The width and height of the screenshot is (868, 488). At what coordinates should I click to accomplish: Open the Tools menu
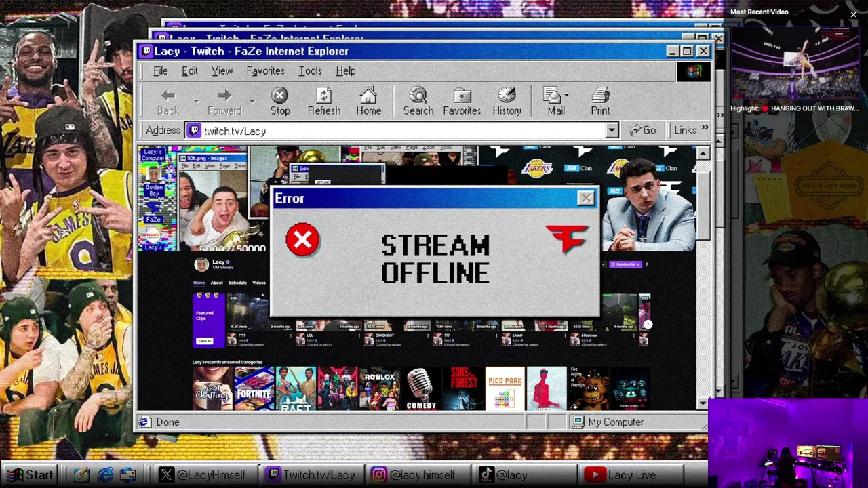click(310, 70)
